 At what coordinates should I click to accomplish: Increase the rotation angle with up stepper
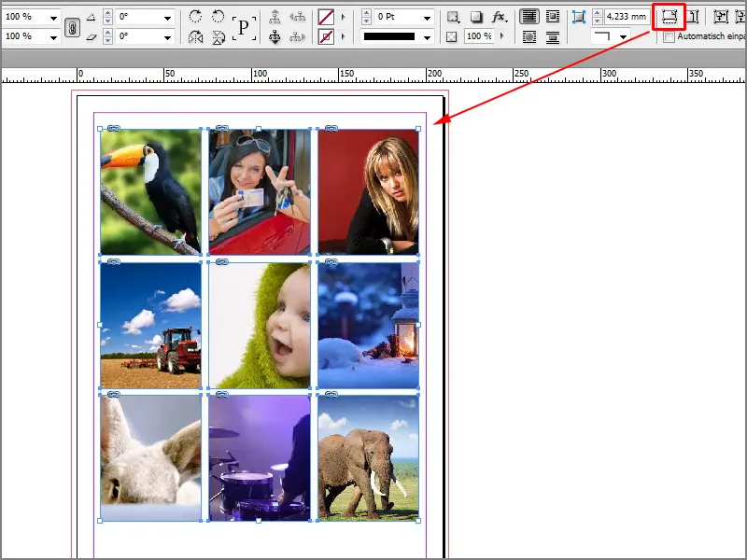pos(108,13)
